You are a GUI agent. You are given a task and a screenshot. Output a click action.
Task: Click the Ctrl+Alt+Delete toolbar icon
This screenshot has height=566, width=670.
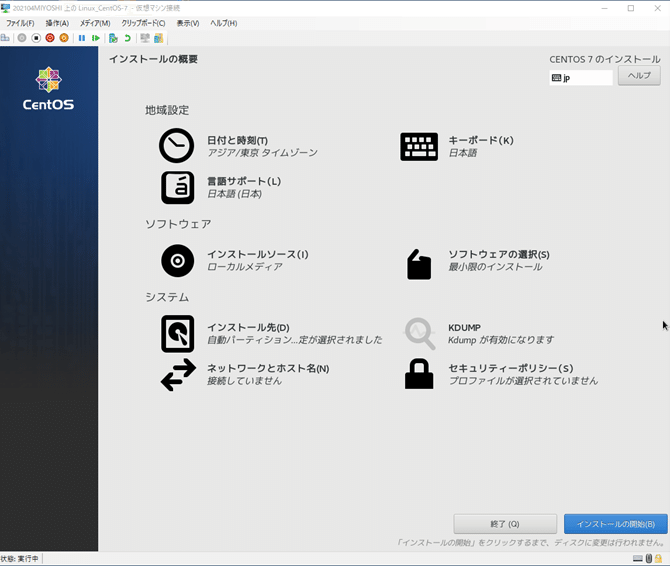(x=5, y=38)
